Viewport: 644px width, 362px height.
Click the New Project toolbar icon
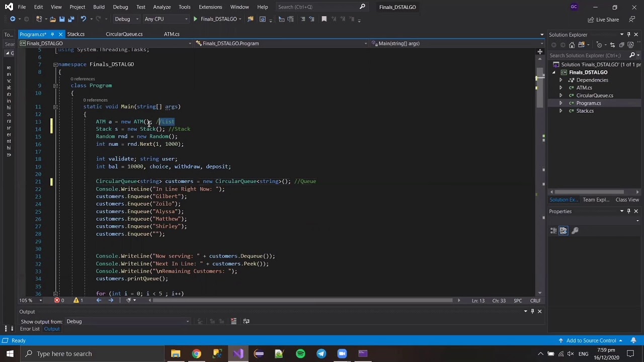point(39,19)
